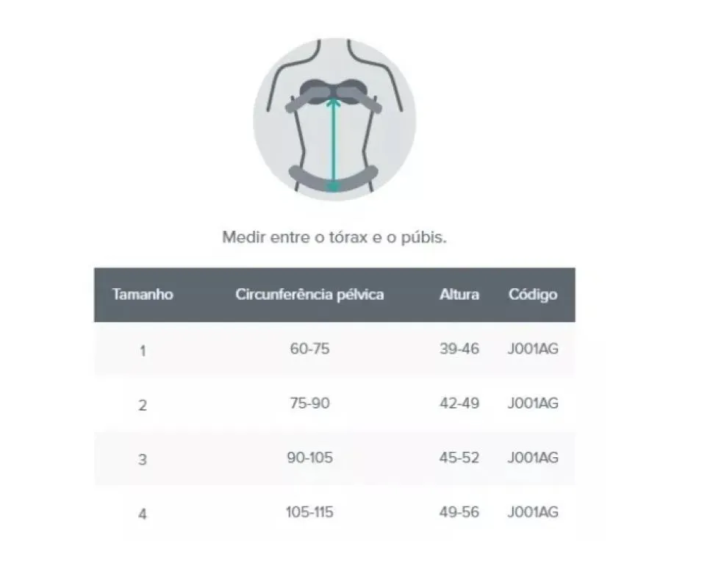Click the Tamanho column header
Image resolution: width=710 pixels, height=588 pixels.
[x=143, y=295]
